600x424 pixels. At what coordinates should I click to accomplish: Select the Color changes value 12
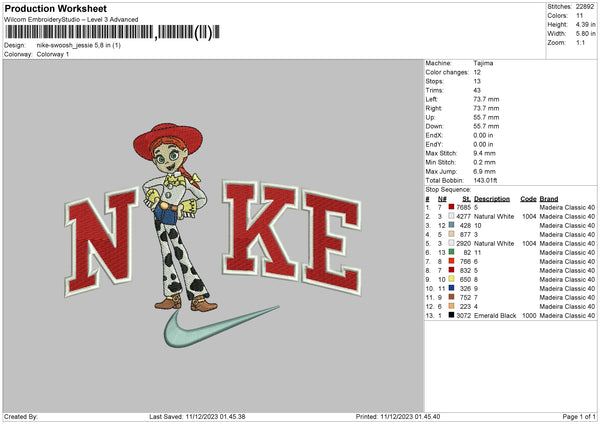[477, 72]
